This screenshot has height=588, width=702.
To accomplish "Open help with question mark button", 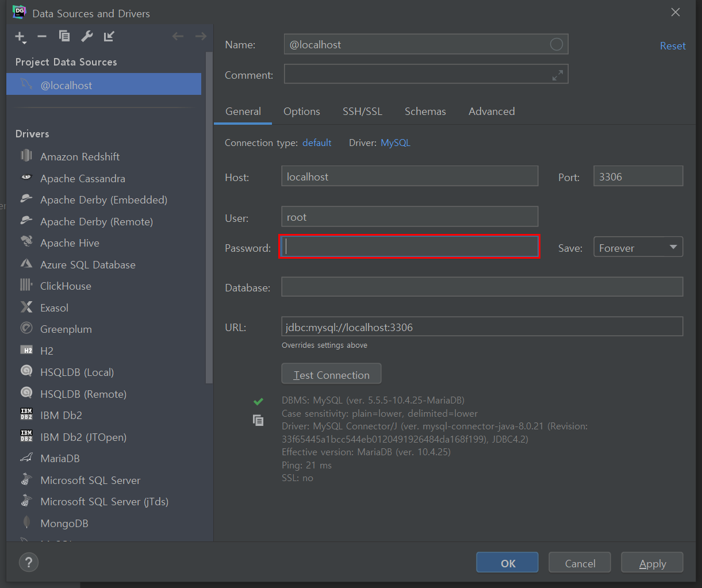I will 29,562.
